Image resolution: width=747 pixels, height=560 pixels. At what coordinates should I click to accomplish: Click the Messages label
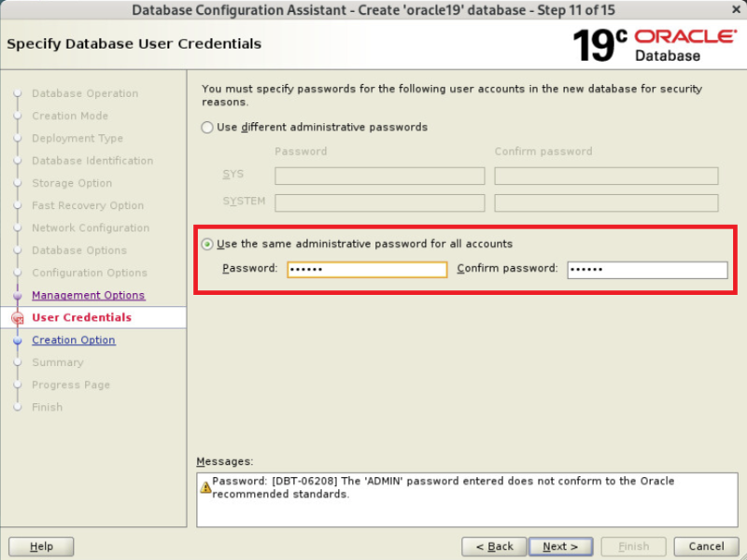point(225,461)
